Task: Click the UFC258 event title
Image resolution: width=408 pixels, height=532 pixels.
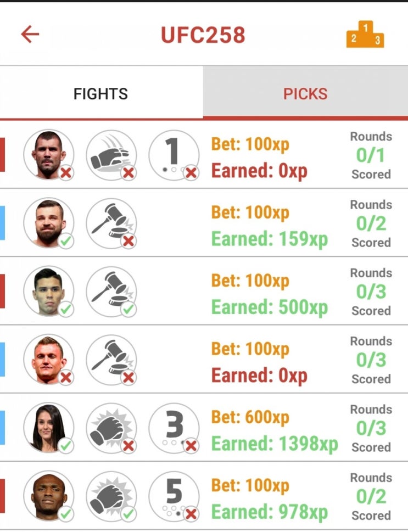Action: [203, 35]
